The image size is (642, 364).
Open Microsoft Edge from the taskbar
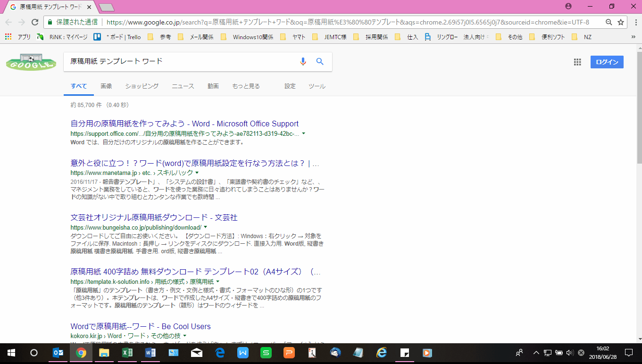(x=220, y=353)
